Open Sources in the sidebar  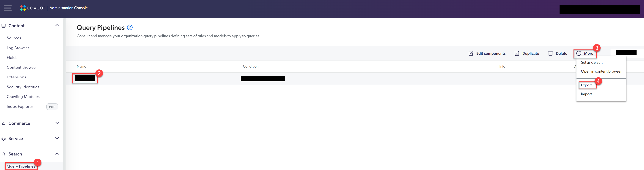tap(14, 38)
